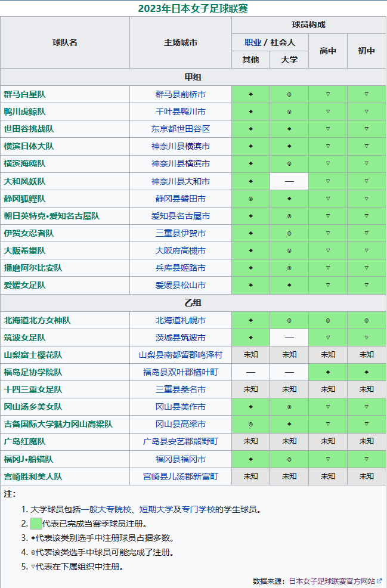
Task: Click the 甲组 section header row
Action: [193, 77]
